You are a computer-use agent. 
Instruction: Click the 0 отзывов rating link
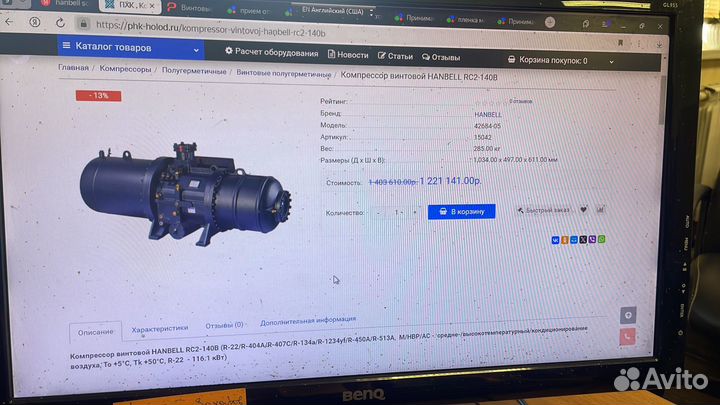(x=521, y=101)
